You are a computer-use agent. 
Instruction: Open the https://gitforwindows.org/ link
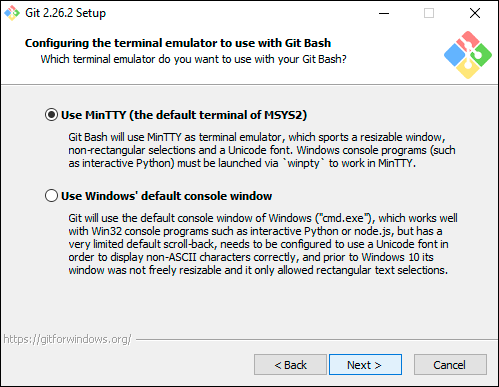[67, 339]
